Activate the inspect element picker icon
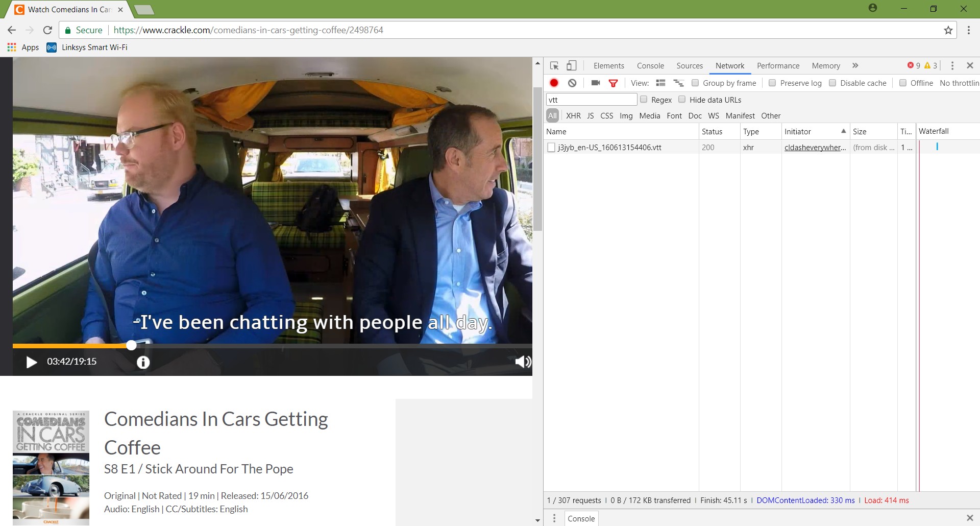Viewport: 980px width, 526px height. click(554, 66)
